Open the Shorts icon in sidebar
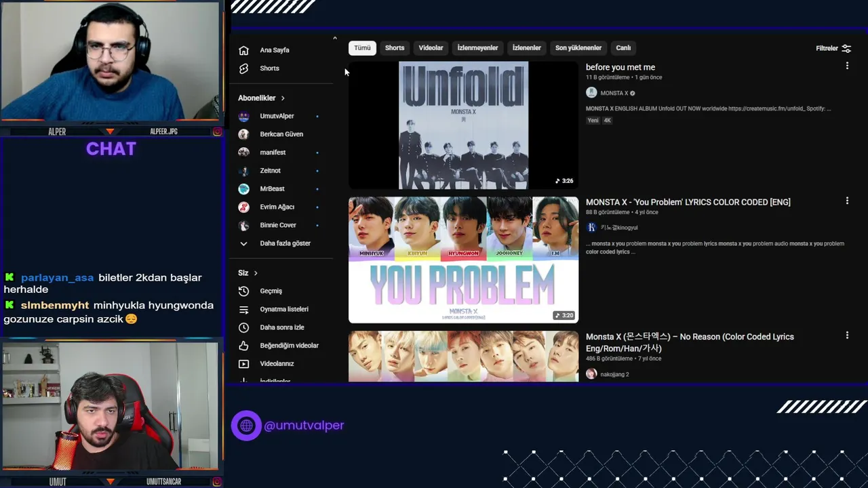The height and width of the screenshot is (488, 868). [244, 68]
